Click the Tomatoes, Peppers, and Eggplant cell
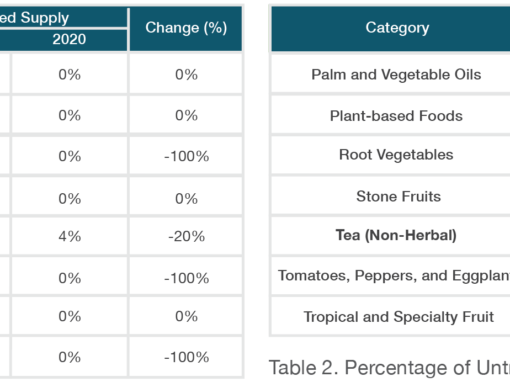Screen dimensions: 510x382 pos(393,276)
